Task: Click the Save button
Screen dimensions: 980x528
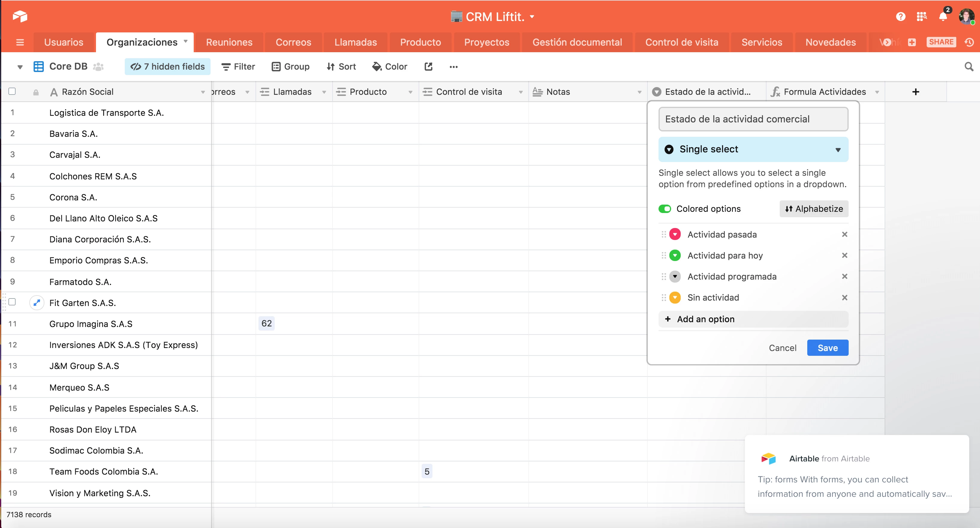Action: pyautogui.click(x=827, y=348)
